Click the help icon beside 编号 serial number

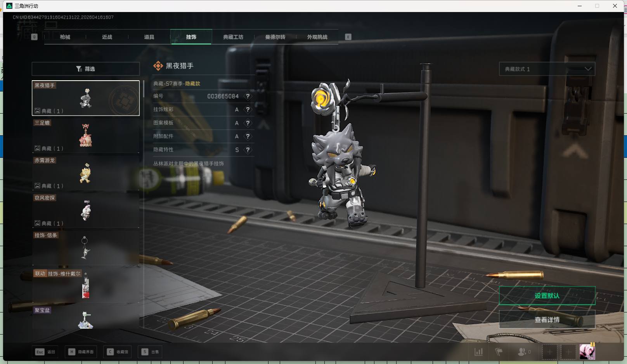(x=248, y=97)
